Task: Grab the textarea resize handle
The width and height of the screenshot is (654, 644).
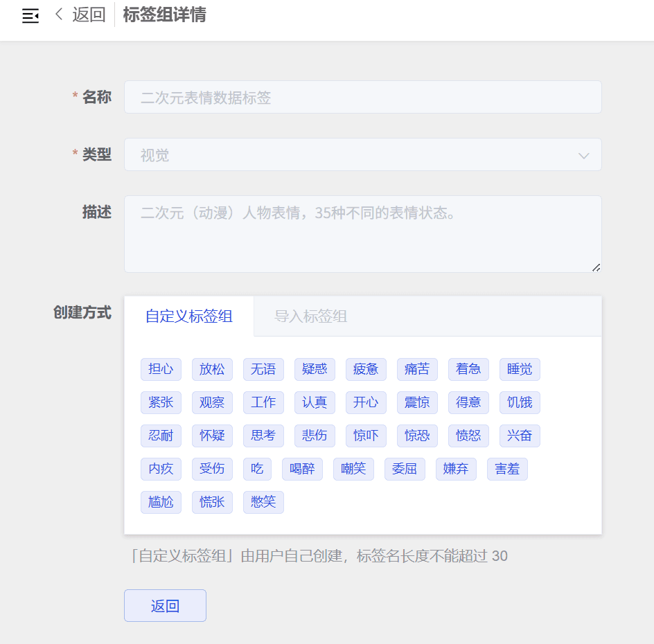Action: click(x=596, y=267)
